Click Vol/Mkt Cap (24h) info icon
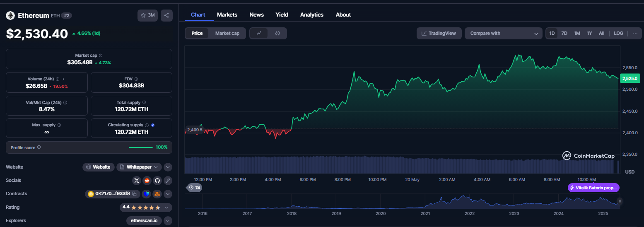 [x=65, y=102]
